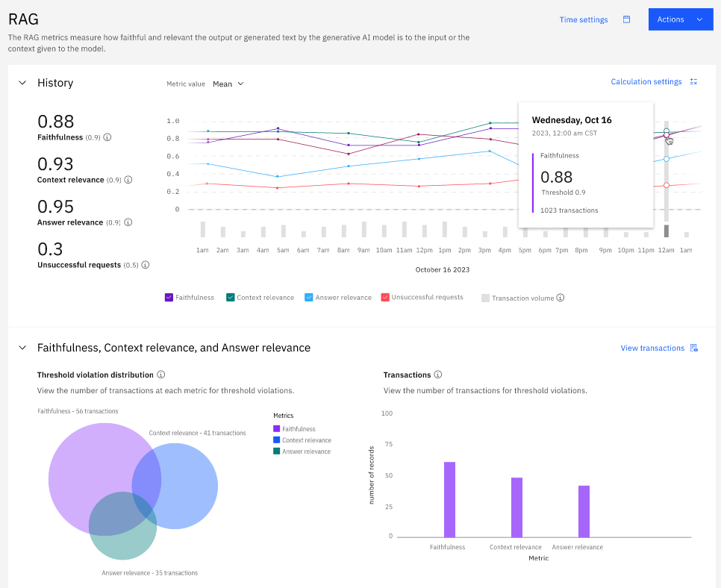Click the info icon beside Unsuccessful requests

(146, 265)
